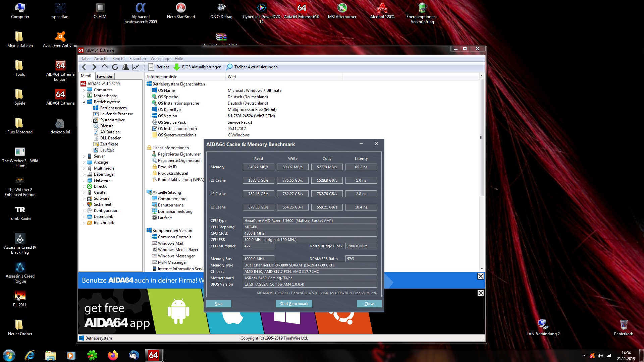Expand the Benchmark tree branch

point(84,222)
